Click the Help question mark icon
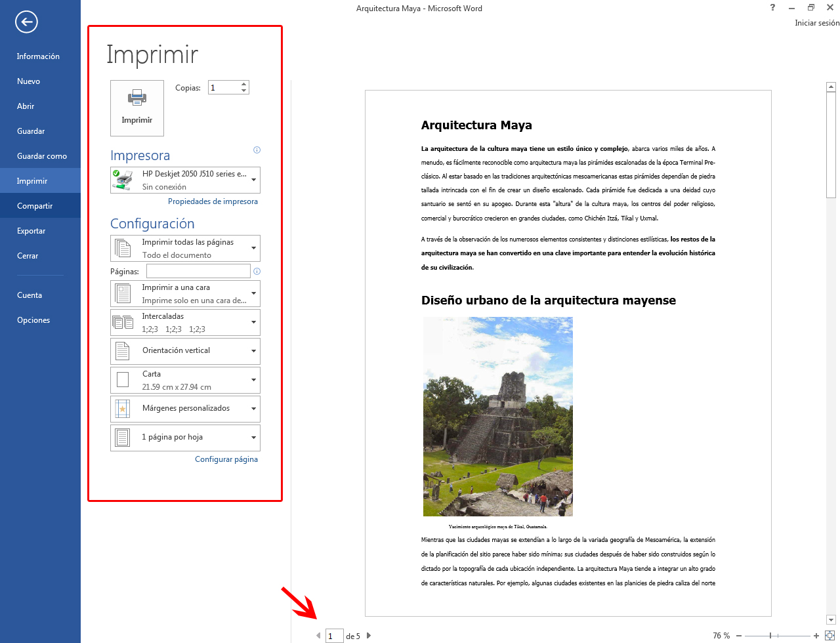Image resolution: width=840 pixels, height=643 pixels. tap(772, 7)
